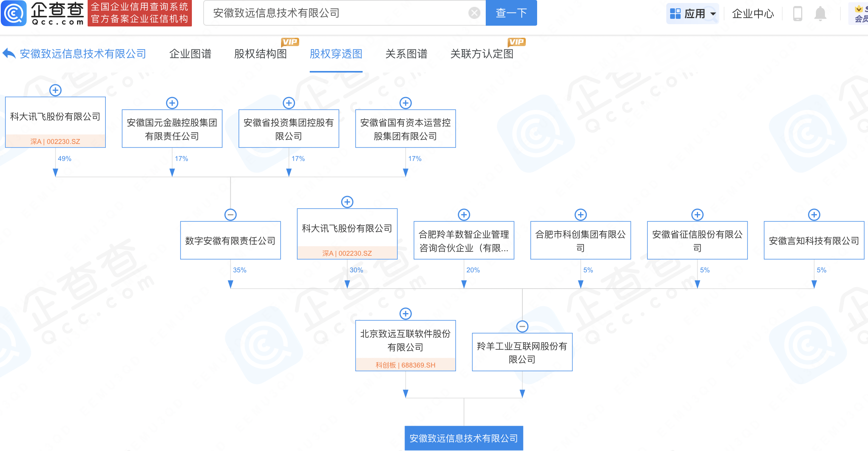Click the 20% share label
The image size is (868, 451).
tap(473, 270)
